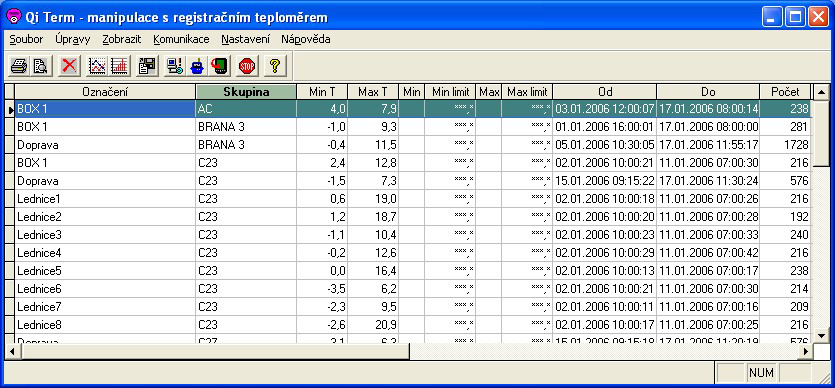Click the horizontal scrollbar left arrow

point(12,351)
